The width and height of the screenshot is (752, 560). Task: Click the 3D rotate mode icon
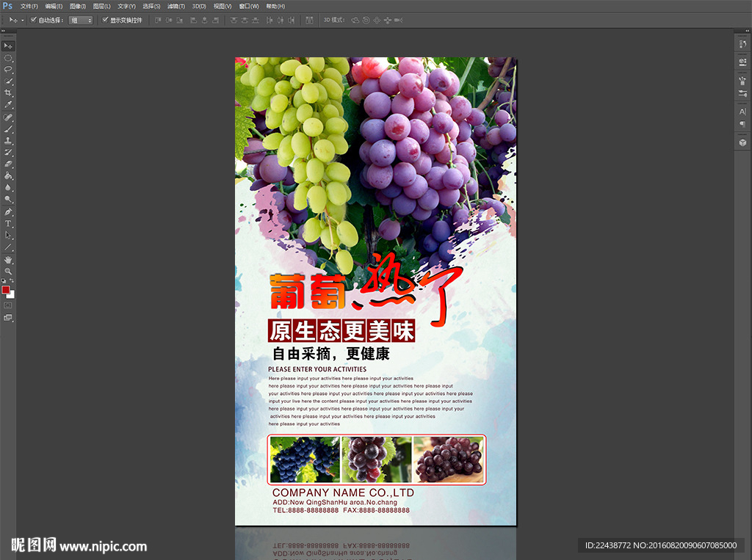pos(355,20)
